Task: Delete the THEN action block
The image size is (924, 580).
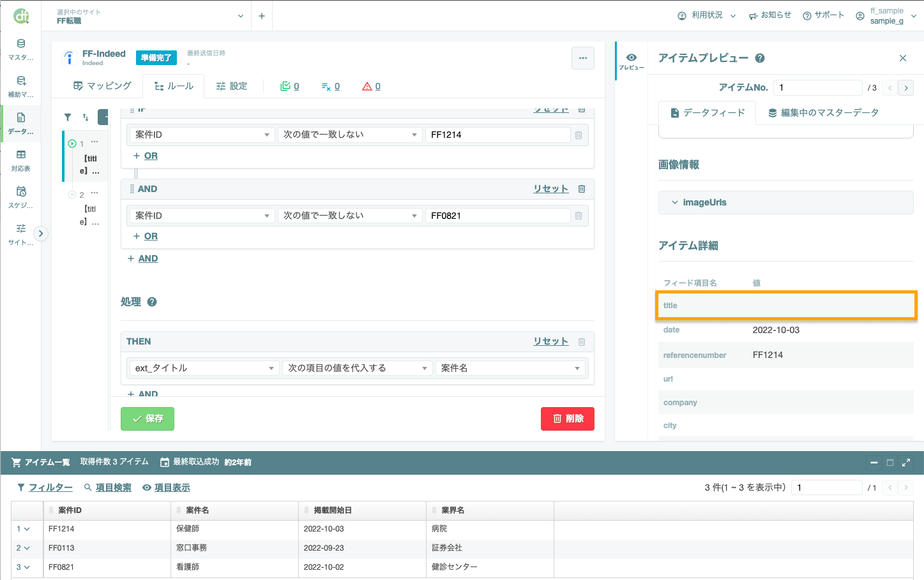Action: pyautogui.click(x=582, y=341)
